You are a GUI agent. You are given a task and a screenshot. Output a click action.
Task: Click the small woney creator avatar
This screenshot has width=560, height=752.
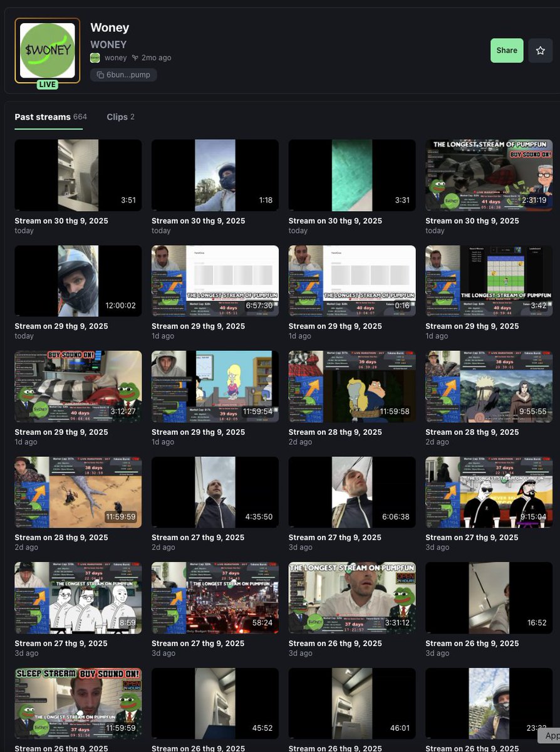tap(95, 58)
